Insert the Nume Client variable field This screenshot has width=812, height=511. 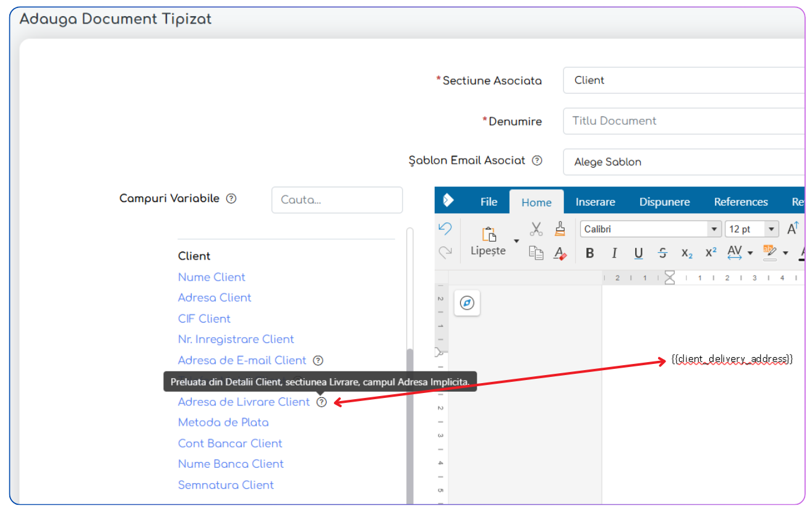(x=212, y=277)
